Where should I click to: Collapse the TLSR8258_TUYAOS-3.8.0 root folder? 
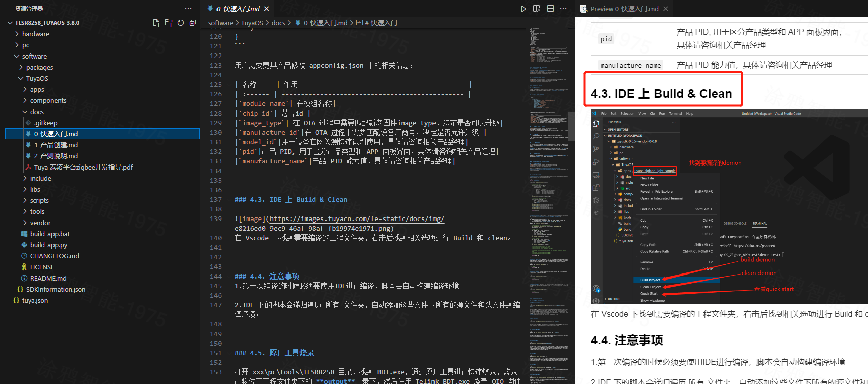[11, 23]
